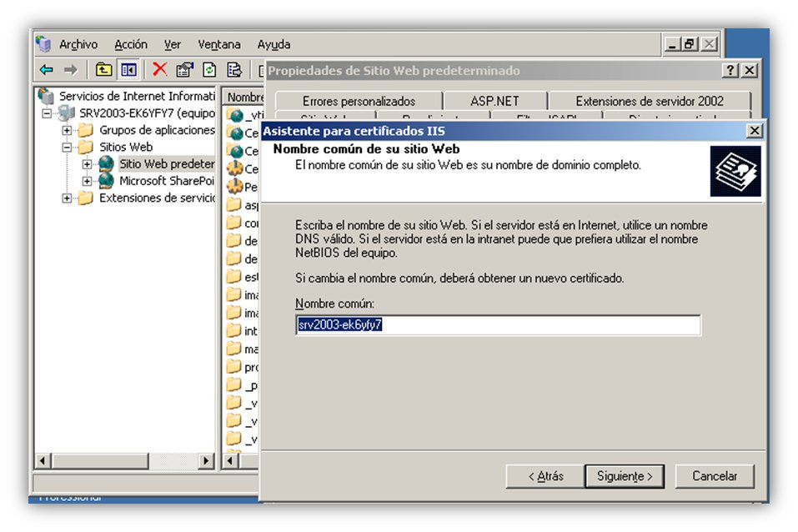Image resolution: width=798 pixels, height=532 pixels.
Task: Expand the Microsoft SharePoint site node
Action: [x=87, y=181]
